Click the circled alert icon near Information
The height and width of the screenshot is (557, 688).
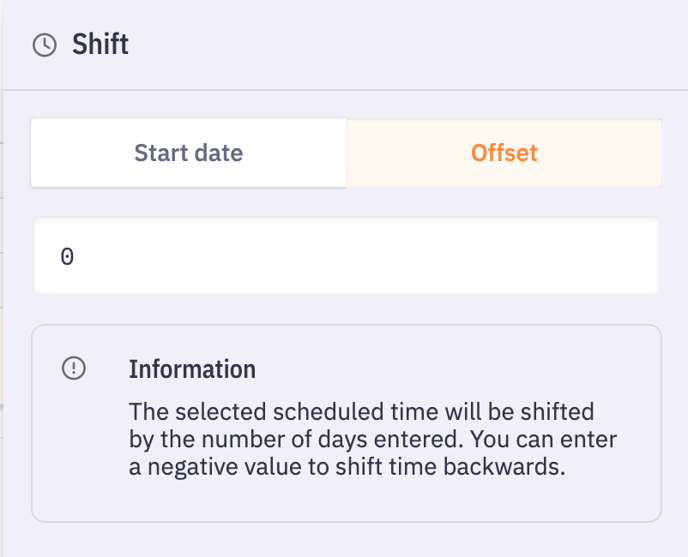click(x=74, y=369)
